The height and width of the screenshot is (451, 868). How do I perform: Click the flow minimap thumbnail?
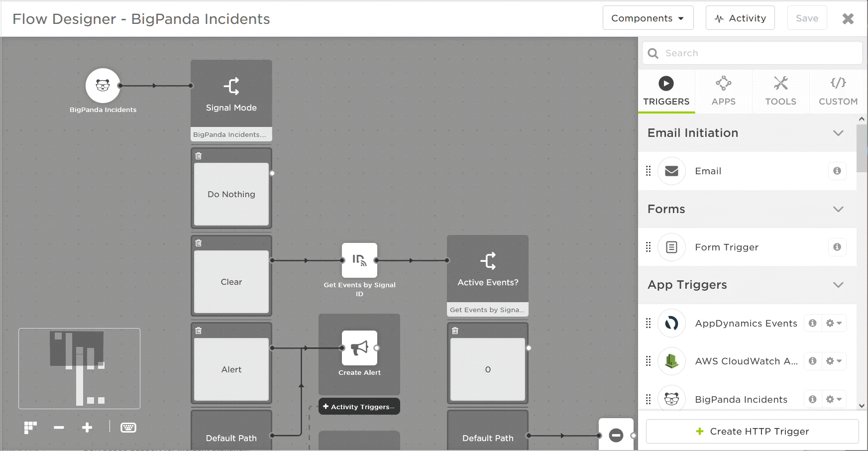tap(79, 368)
